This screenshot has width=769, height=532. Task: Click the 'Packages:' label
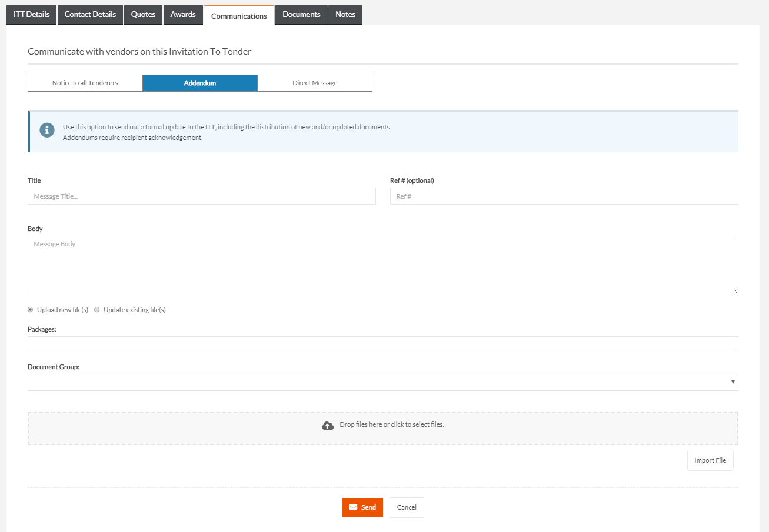pyautogui.click(x=42, y=329)
